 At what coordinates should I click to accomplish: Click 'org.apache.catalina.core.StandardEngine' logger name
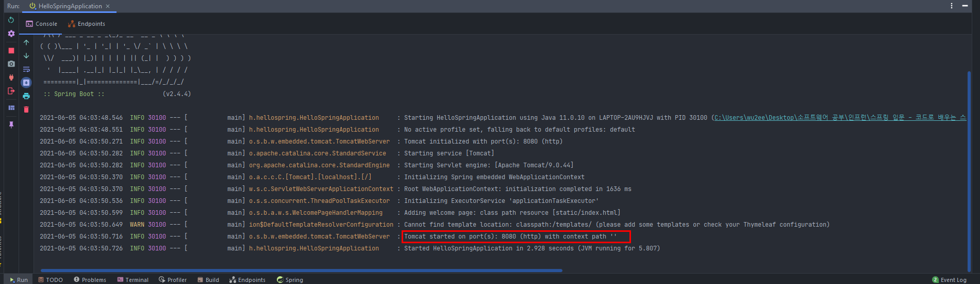pos(319,165)
